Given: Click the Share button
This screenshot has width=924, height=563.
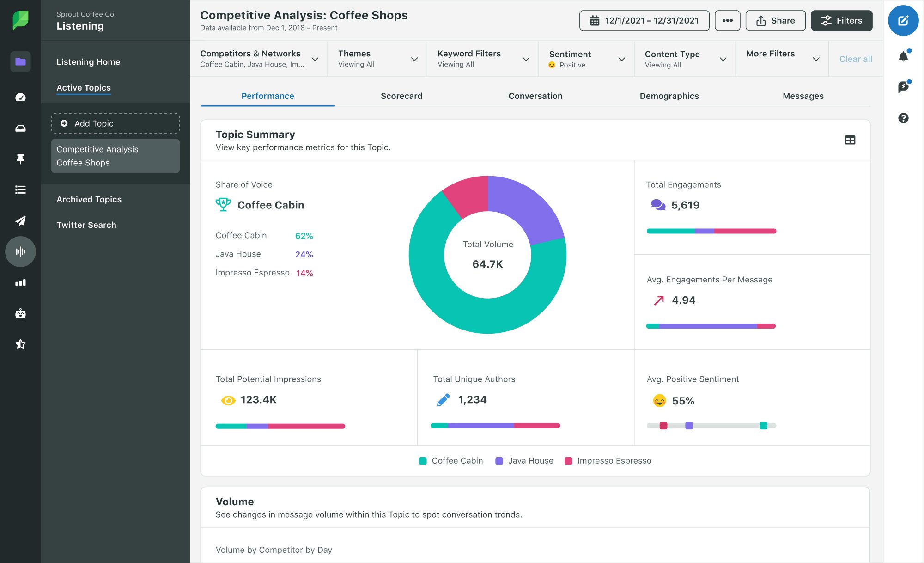Looking at the screenshot, I should click(x=776, y=20).
